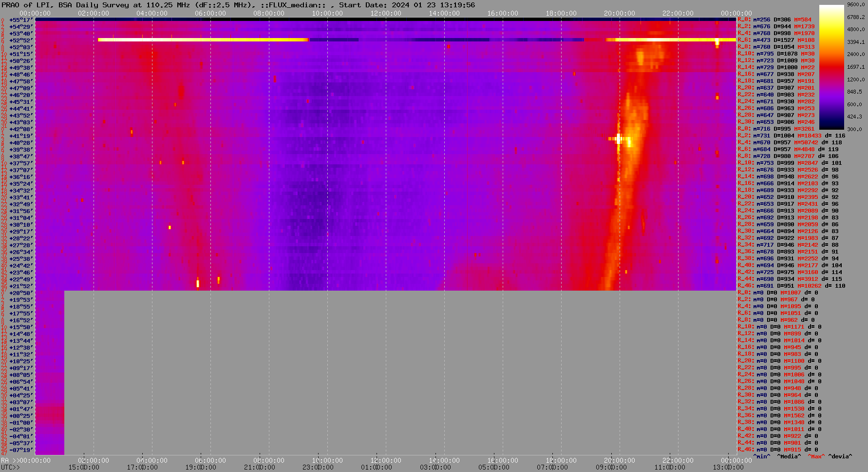Click the '^devia^' legend label
868x472 pixels.
coord(840,457)
